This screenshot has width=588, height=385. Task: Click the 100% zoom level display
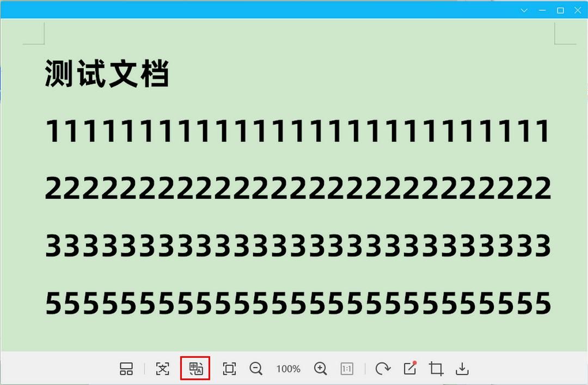pyautogui.click(x=288, y=369)
